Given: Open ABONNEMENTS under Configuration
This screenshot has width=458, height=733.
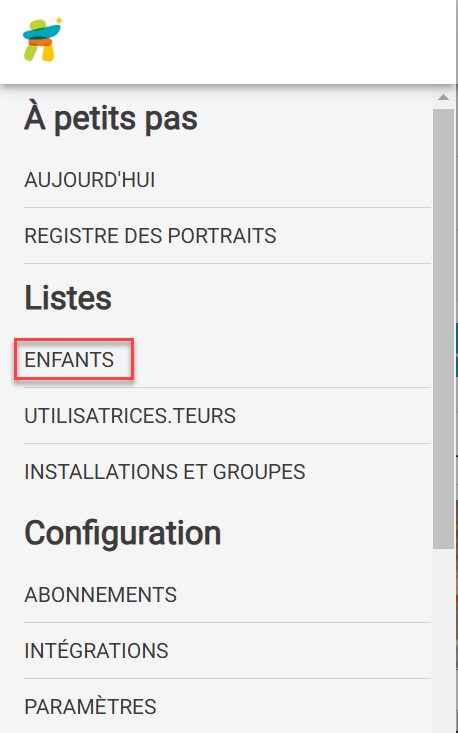Looking at the screenshot, I should 100,595.
